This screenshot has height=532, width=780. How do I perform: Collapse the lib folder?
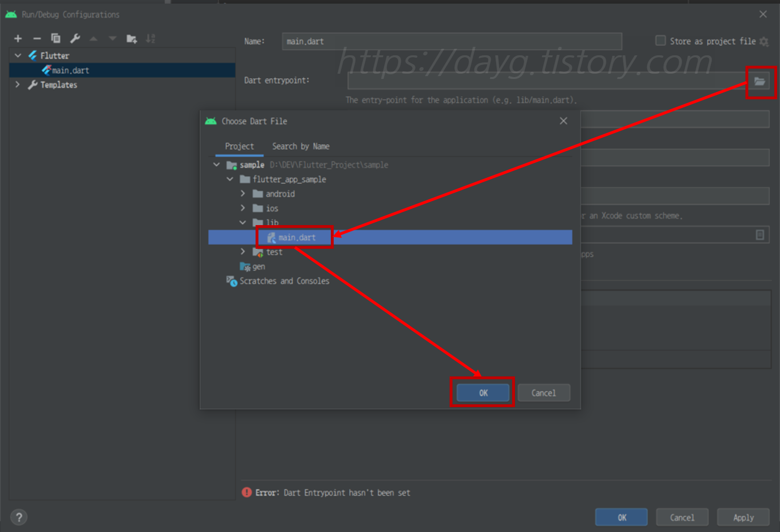[x=243, y=222]
